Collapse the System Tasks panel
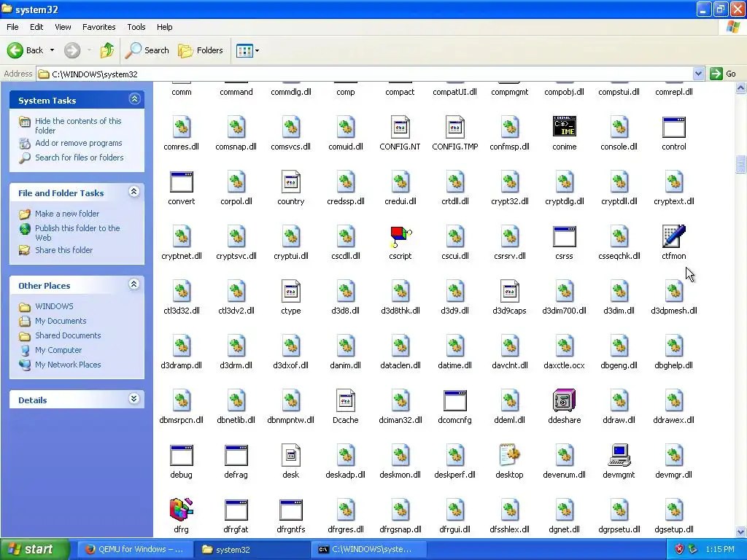Screen dimensions: 747x560 click(134, 99)
